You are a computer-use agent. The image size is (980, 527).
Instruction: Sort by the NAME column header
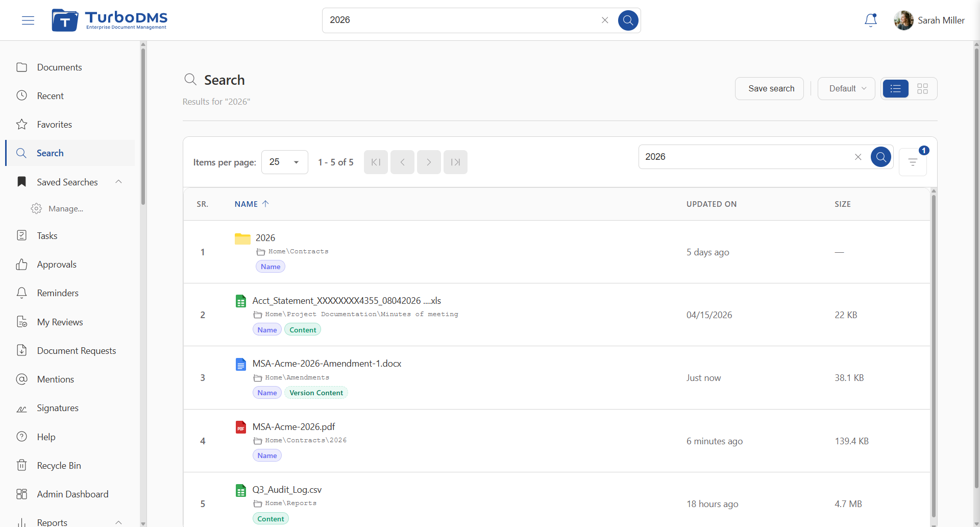[252, 204]
